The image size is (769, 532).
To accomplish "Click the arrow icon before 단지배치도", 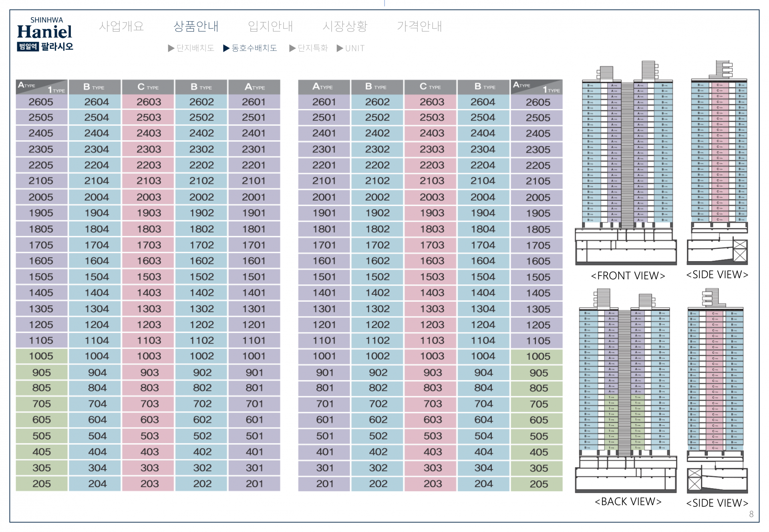I will (171, 48).
